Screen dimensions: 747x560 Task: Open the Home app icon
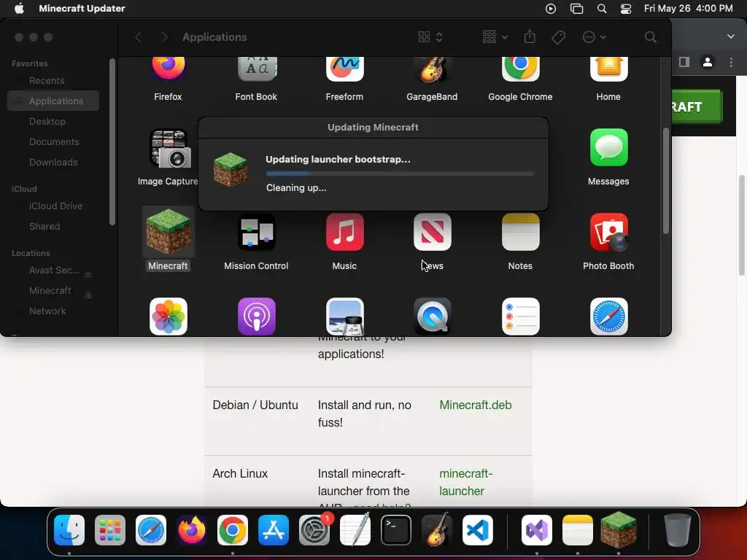(608, 69)
